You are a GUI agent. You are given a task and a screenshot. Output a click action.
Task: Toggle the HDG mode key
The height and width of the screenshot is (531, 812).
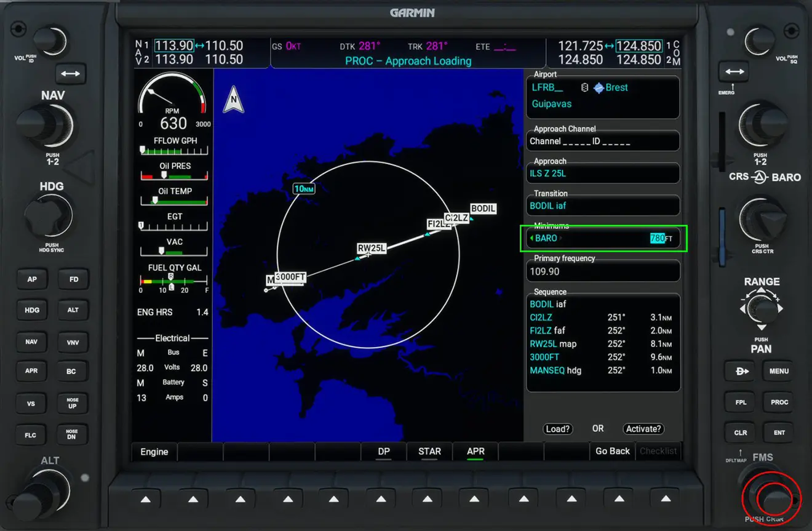point(32,310)
